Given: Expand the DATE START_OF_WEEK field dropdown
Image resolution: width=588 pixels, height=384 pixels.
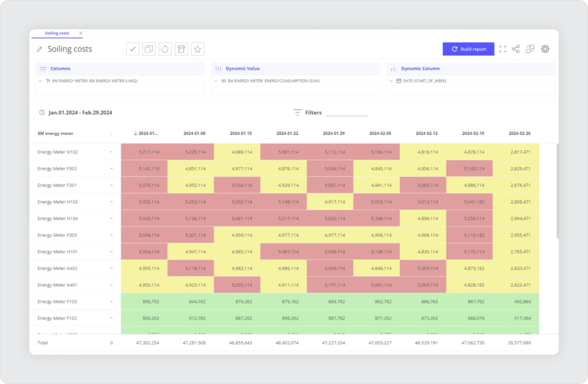Looking at the screenshot, I should pos(391,81).
